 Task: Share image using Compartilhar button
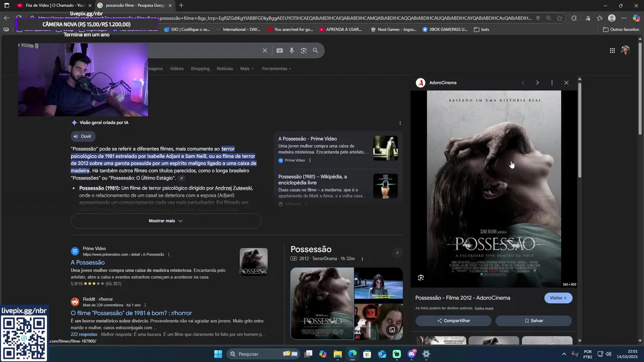pos(453,321)
